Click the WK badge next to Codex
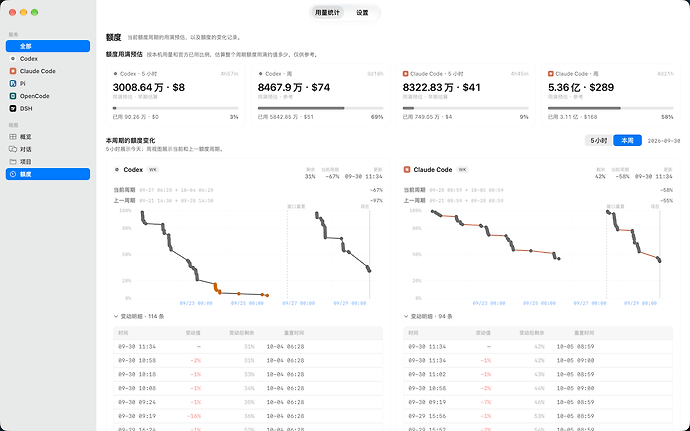 tap(153, 169)
